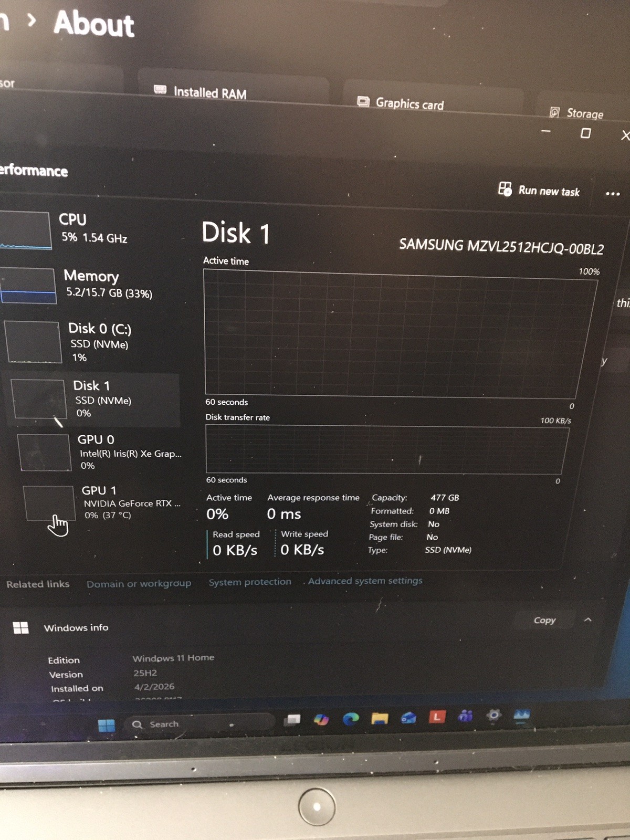
Task: Open Advanced system settings link
Action: (x=365, y=581)
